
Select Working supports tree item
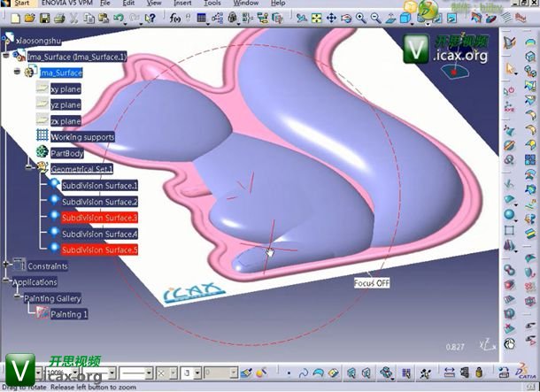tap(82, 137)
